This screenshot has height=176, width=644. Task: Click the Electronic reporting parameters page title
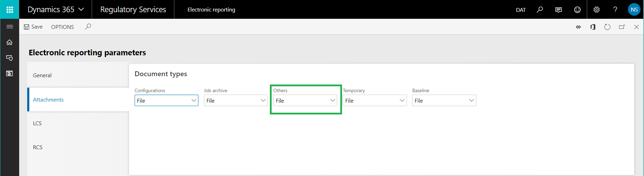click(87, 53)
